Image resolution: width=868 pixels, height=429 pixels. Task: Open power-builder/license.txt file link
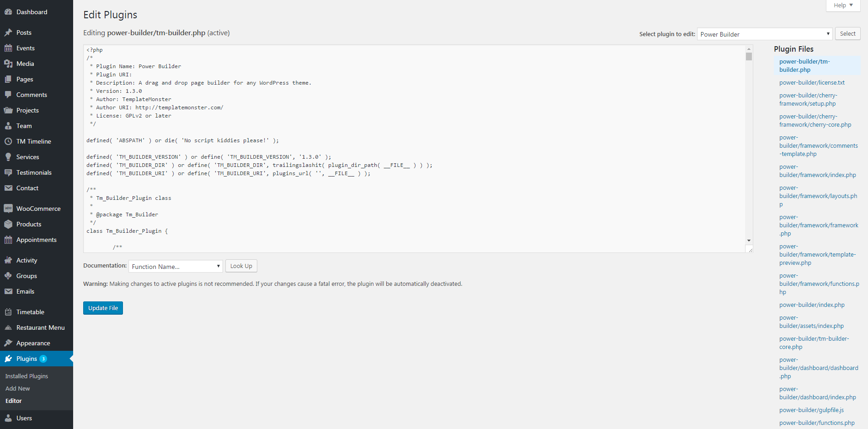812,83
